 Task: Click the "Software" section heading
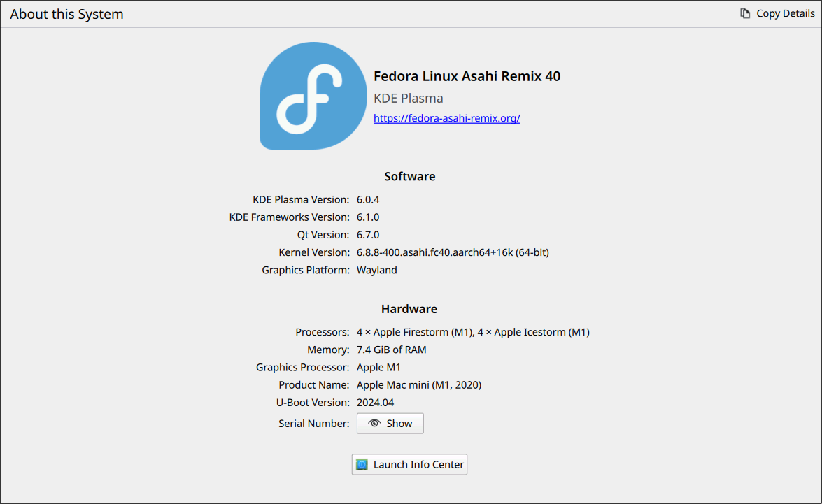[x=409, y=176]
